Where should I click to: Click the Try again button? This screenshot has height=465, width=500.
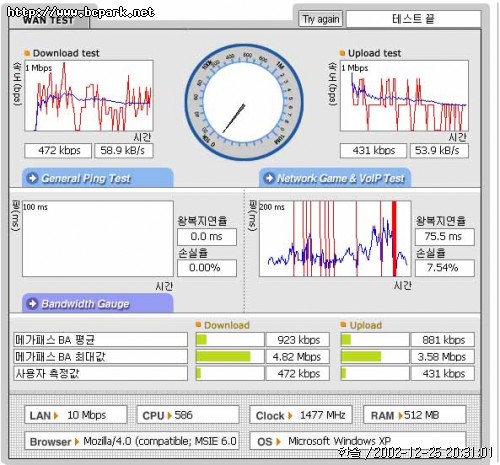pos(320,19)
